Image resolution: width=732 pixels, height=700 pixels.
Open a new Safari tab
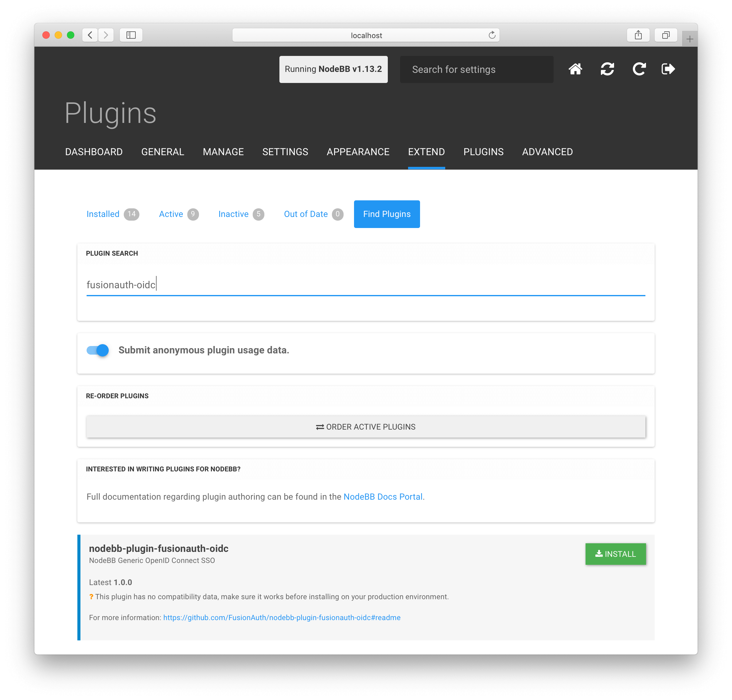(690, 39)
